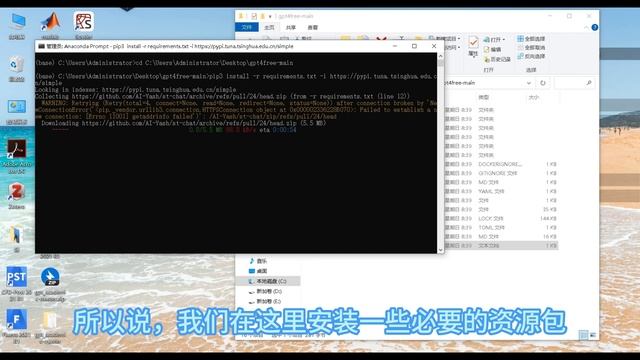640x360 pixels.
Task: Collapse the Explorer ribbon with chevron
Action: pyautogui.click(x=586, y=27)
